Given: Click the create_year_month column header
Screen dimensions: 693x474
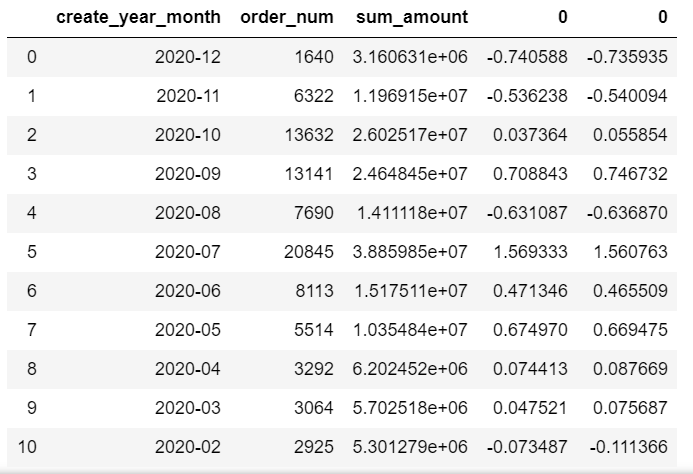Looking at the screenshot, I should point(138,18).
